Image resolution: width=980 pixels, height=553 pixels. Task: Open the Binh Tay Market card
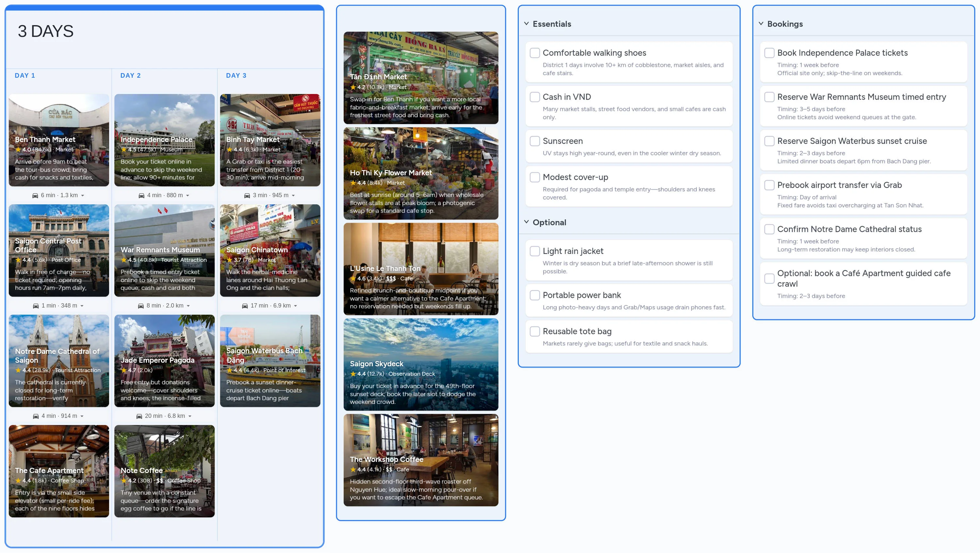[x=270, y=140]
